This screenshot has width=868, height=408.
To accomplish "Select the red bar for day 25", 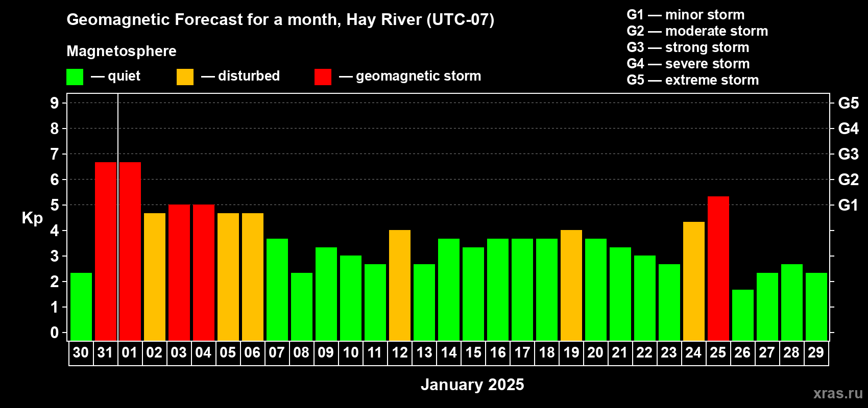I will (x=718, y=268).
